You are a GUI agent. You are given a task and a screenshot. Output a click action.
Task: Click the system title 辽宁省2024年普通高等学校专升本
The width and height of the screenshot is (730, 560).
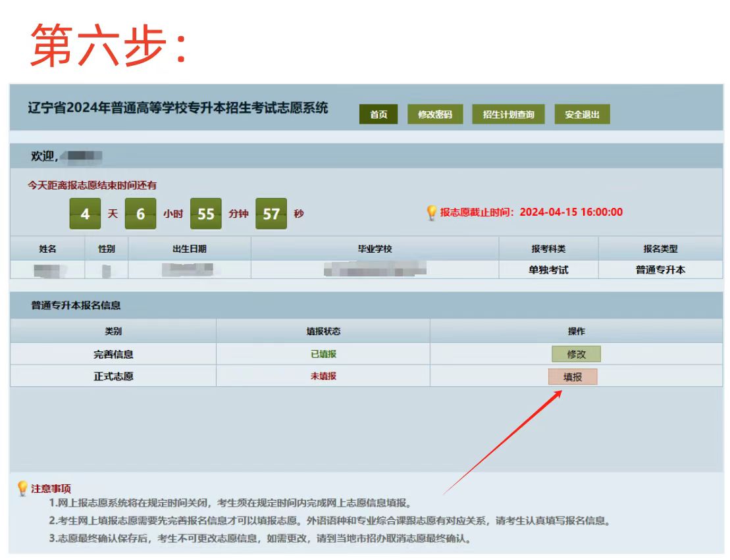[178, 108]
